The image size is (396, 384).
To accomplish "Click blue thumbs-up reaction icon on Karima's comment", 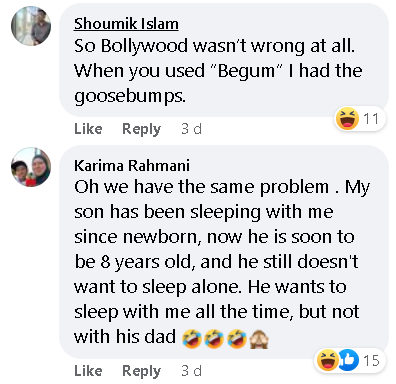I will [x=349, y=360].
